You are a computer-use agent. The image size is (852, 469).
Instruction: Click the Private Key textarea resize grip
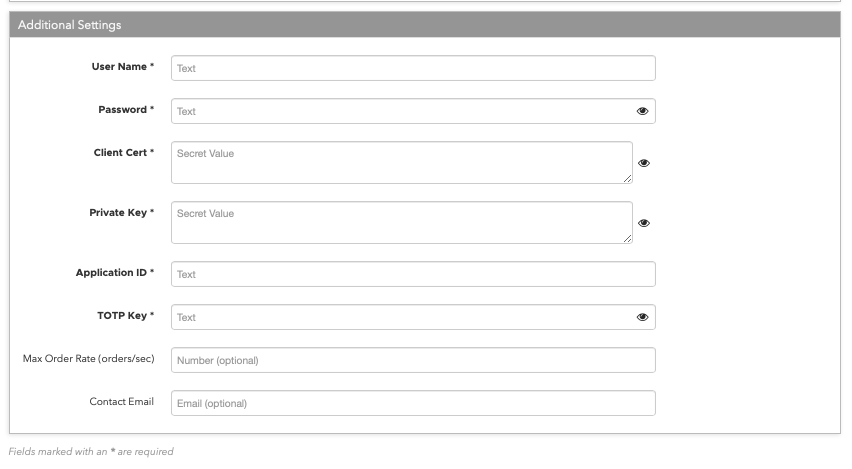click(628, 239)
